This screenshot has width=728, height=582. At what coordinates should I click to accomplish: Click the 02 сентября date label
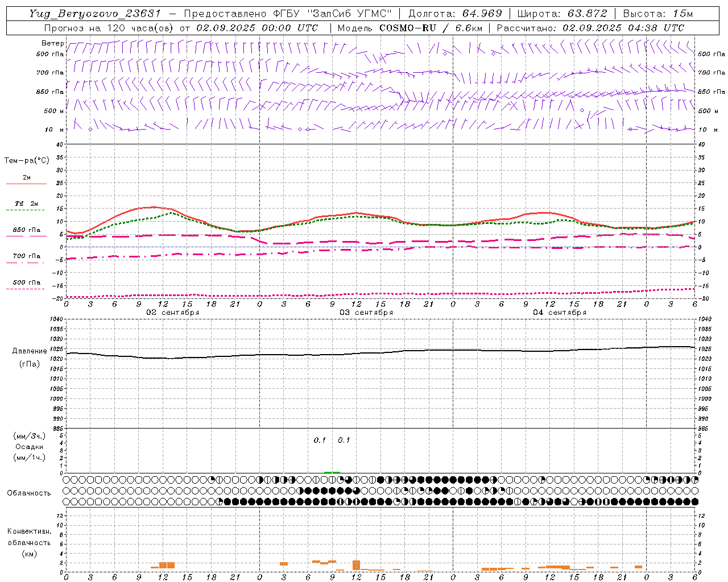172,313
